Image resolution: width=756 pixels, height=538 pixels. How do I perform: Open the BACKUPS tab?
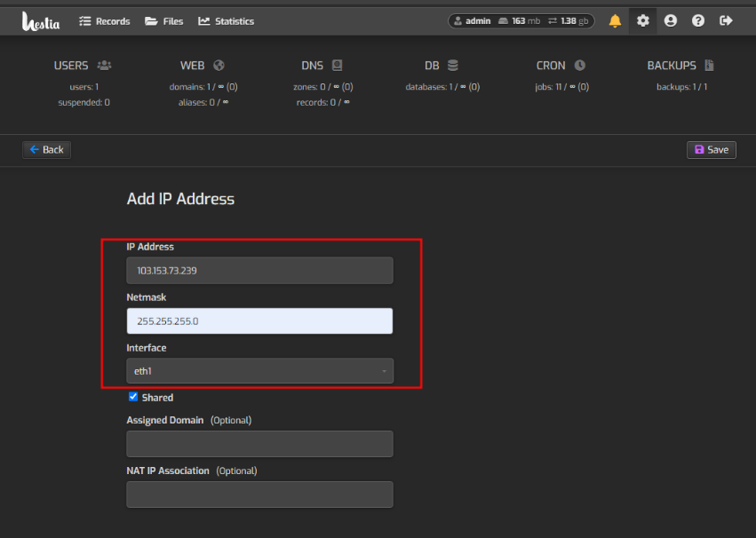tap(681, 66)
